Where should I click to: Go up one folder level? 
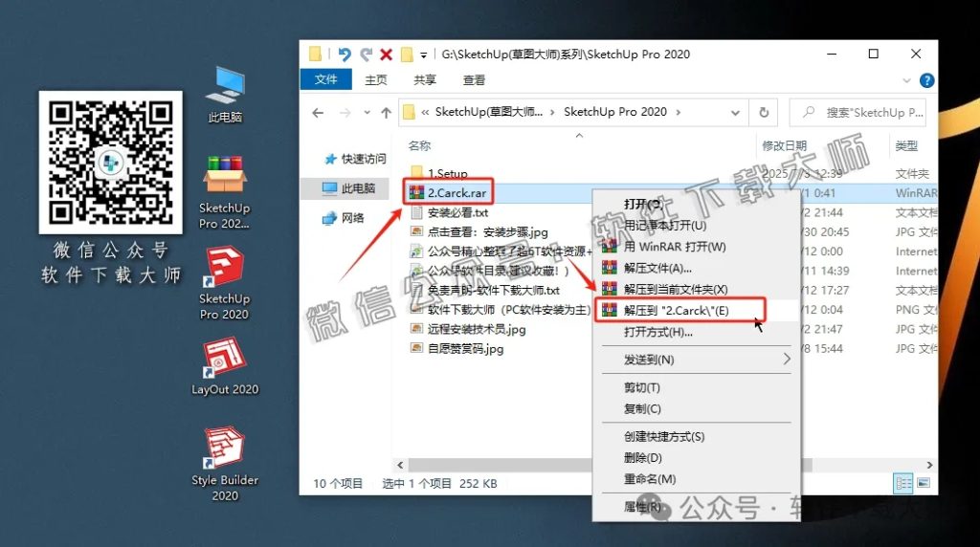pos(387,113)
